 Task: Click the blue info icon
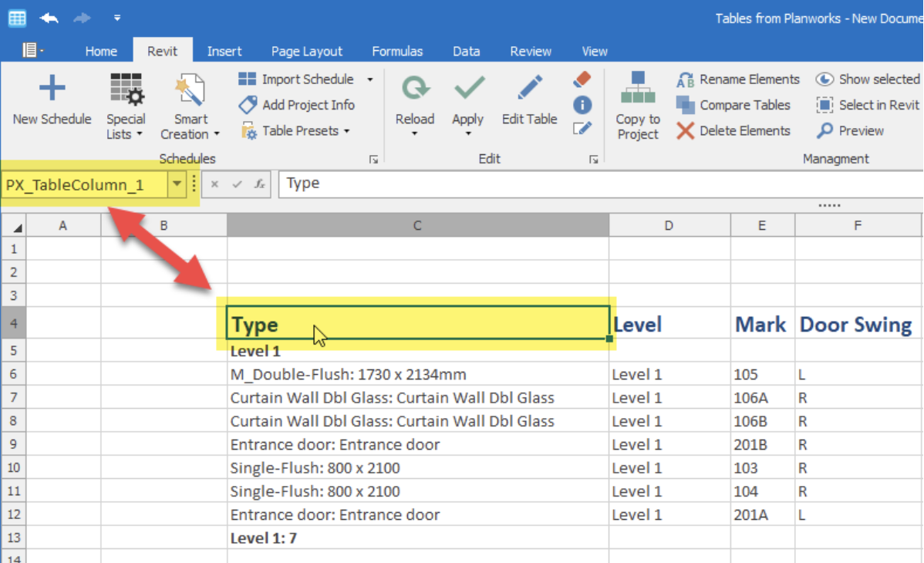click(x=582, y=105)
